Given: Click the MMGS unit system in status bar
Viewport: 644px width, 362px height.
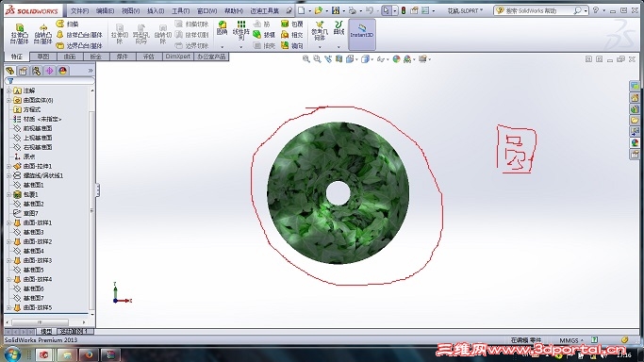Looking at the screenshot, I should 570,340.
